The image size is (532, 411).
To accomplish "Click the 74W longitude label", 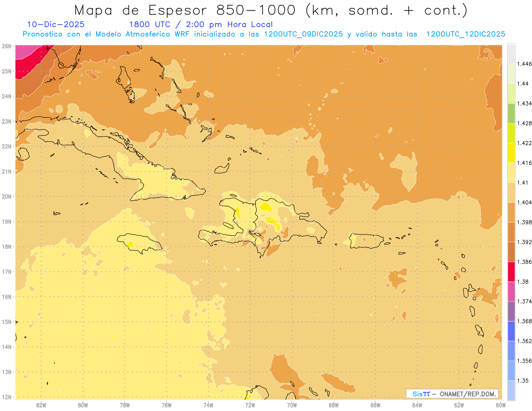I will click(x=208, y=405).
